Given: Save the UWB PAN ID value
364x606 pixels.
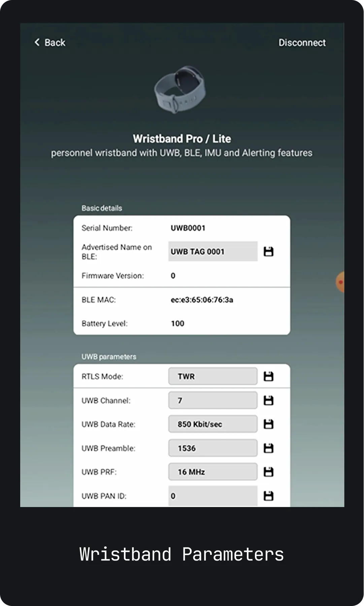Looking at the screenshot, I should point(268,496).
